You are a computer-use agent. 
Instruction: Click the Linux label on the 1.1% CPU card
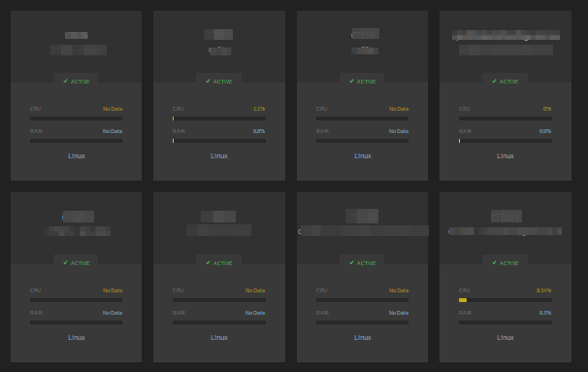click(219, 155)
